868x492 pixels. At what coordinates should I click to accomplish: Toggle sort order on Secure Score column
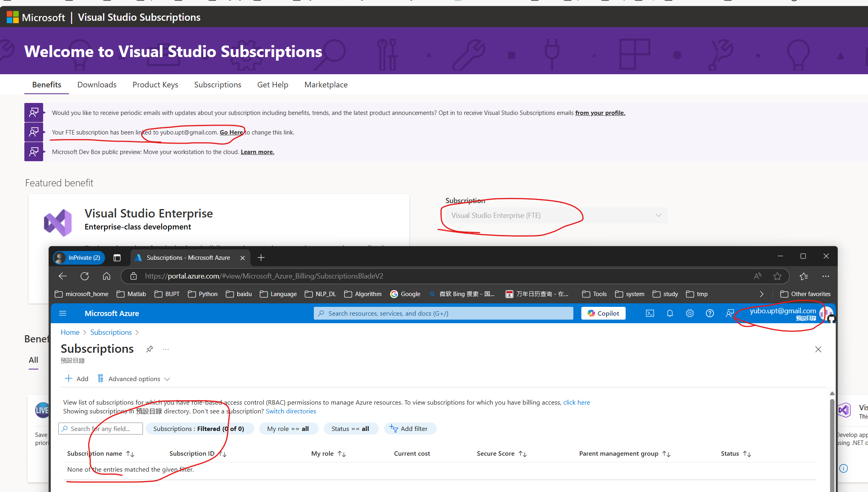click(522, 453)
